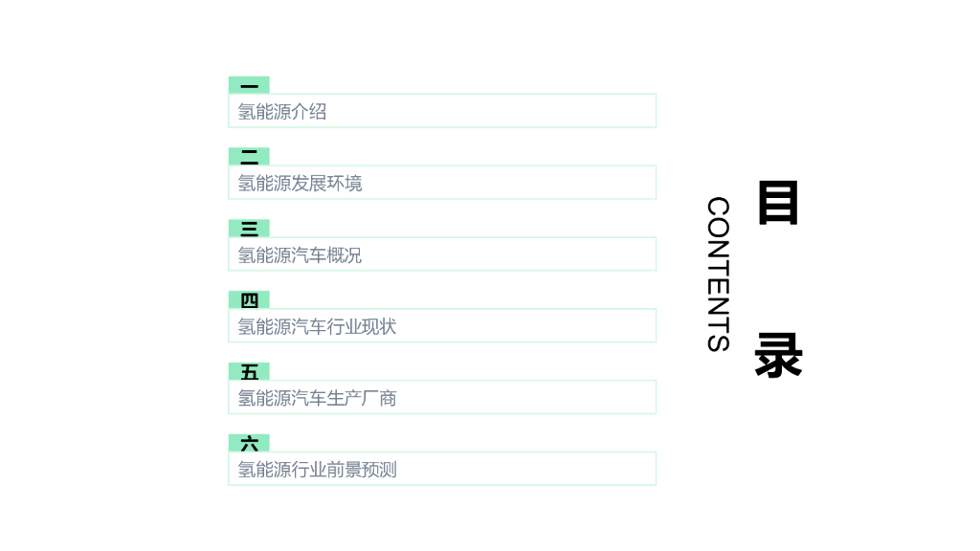980x551 pixels.
Task: Click the 二 section number badge
Action: click(x=249, y=157)
